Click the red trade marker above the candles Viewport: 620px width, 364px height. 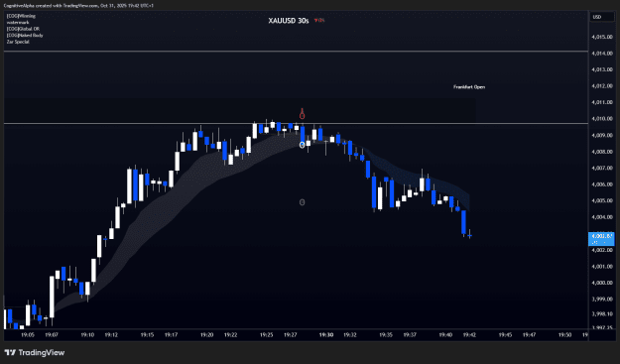303,115
